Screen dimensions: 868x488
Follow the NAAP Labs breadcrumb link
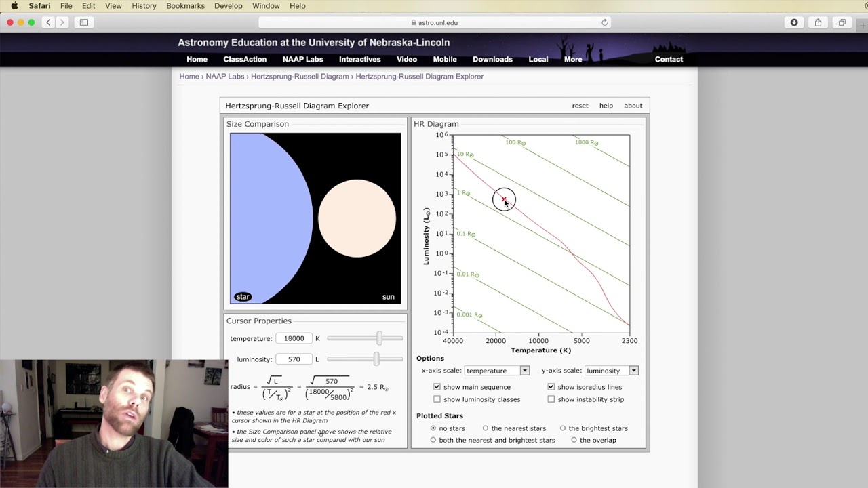click(225, 77)
